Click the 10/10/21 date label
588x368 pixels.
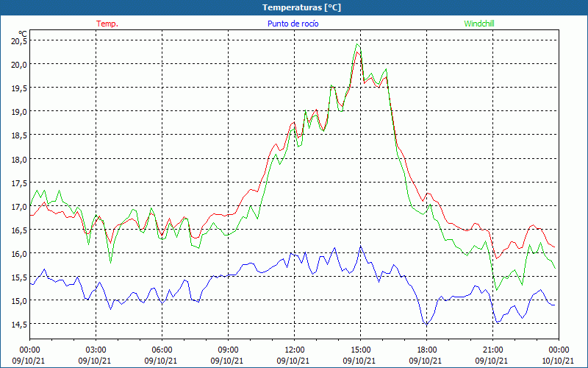pos(558,361)
